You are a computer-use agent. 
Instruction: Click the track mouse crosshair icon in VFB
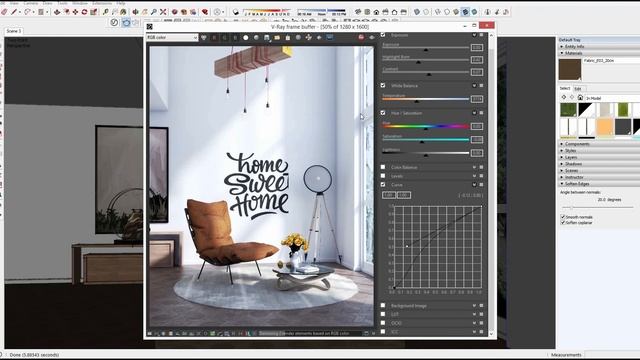(309, 38)
